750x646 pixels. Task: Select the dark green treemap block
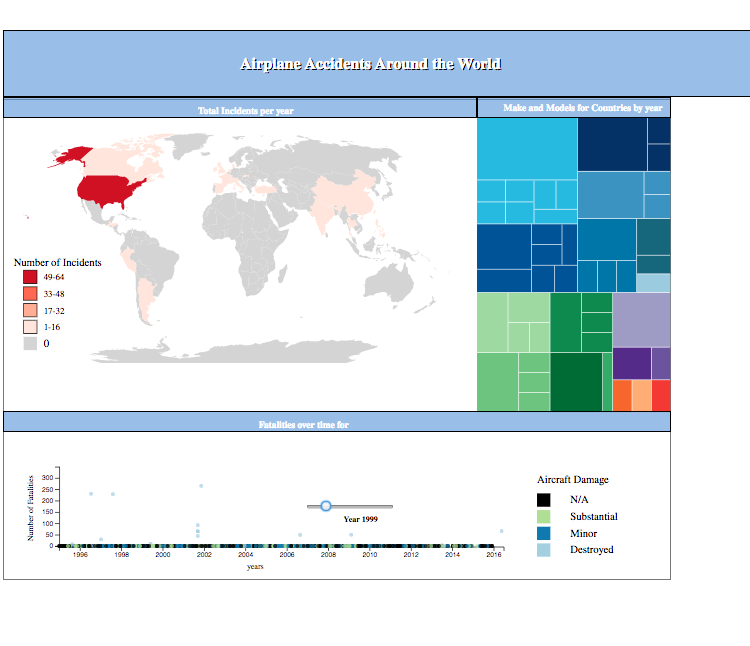pyautogui.click(x=576, y=382)
